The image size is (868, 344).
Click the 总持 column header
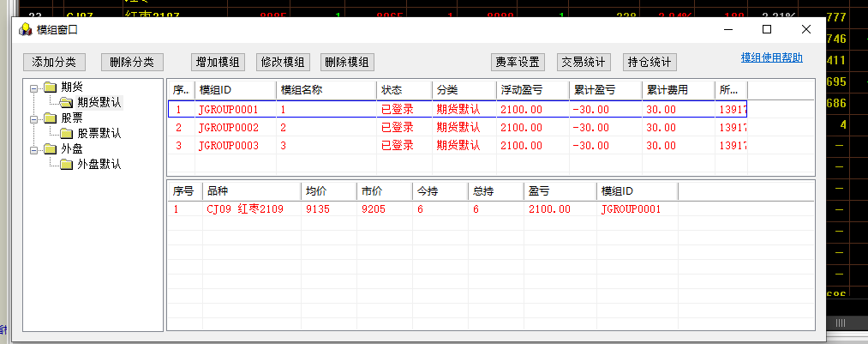[x=496, y=191]
